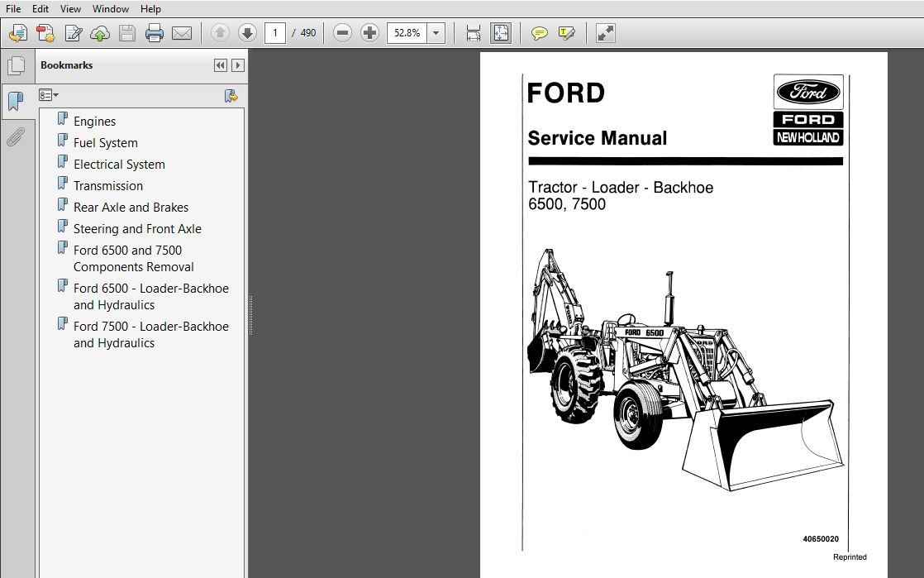Open the Electrical System bookmark
This screenshot has height=578, width=924.
click(x=119, y=165)
